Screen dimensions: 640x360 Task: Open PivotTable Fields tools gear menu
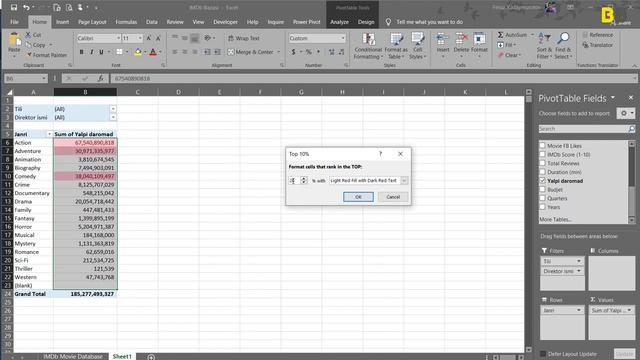(x=625, y=113)
